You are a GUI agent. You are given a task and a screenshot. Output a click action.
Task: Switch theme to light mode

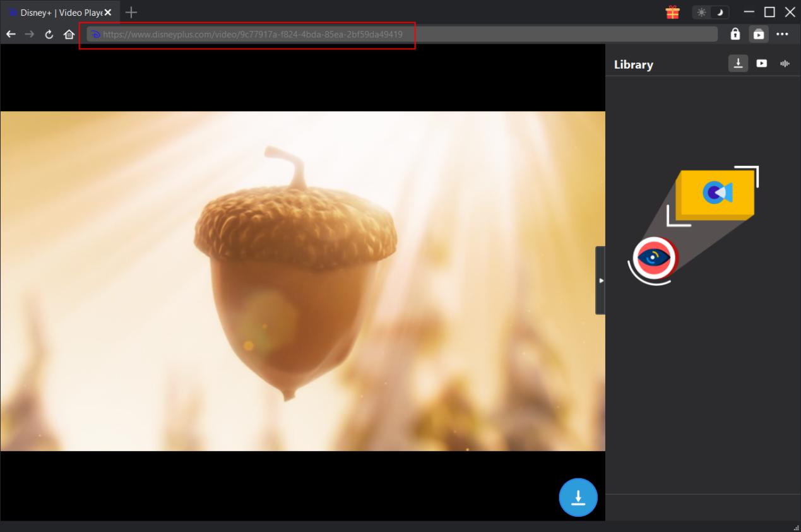click(x=701, y=11)
